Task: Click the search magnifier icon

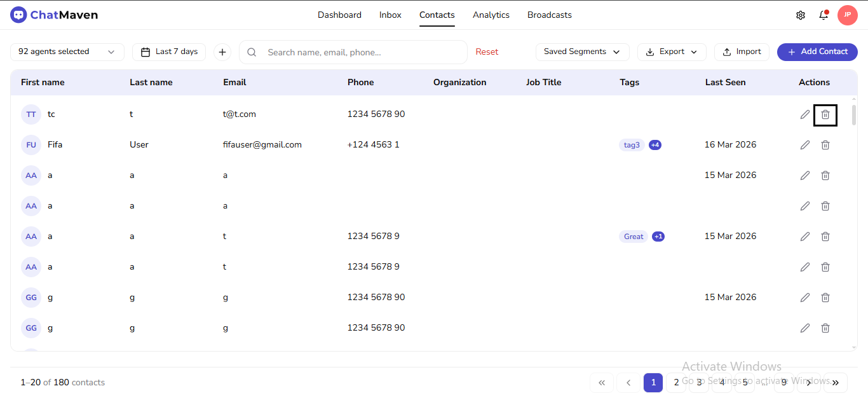Action: pos(252,52)
